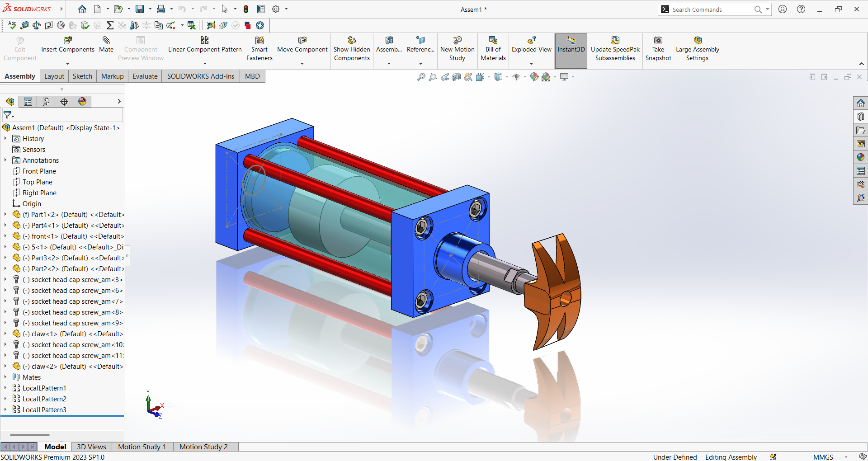The width and height of the screenshot is (868, 461).
Task: Open Options gear icon
Action: point(276,9)
